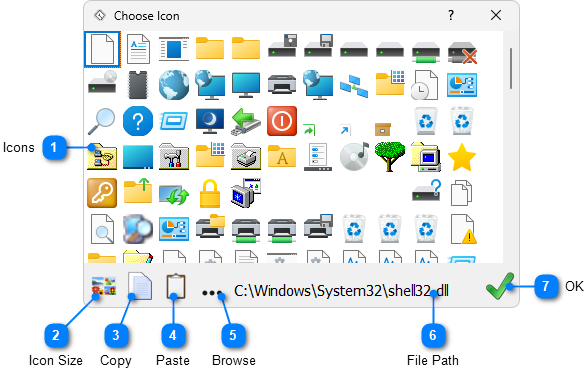Click the shell32.dll file path field
This screenshot has width=587, height=369.
click(x=341, y=290)
